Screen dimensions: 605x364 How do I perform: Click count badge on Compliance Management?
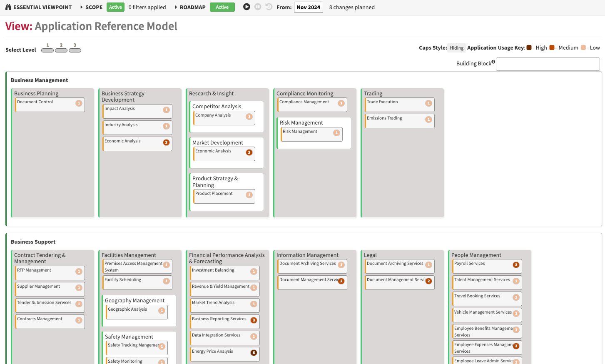click(341, 103)
